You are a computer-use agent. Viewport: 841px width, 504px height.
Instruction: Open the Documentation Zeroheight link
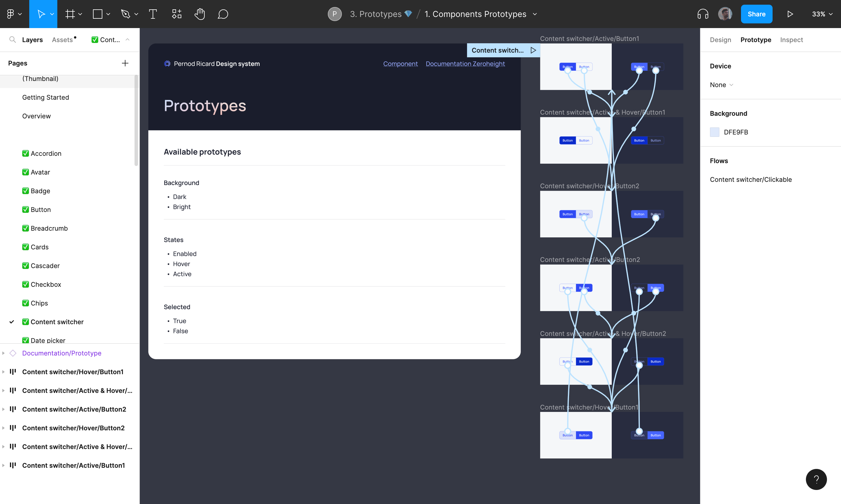coord(465,64)
